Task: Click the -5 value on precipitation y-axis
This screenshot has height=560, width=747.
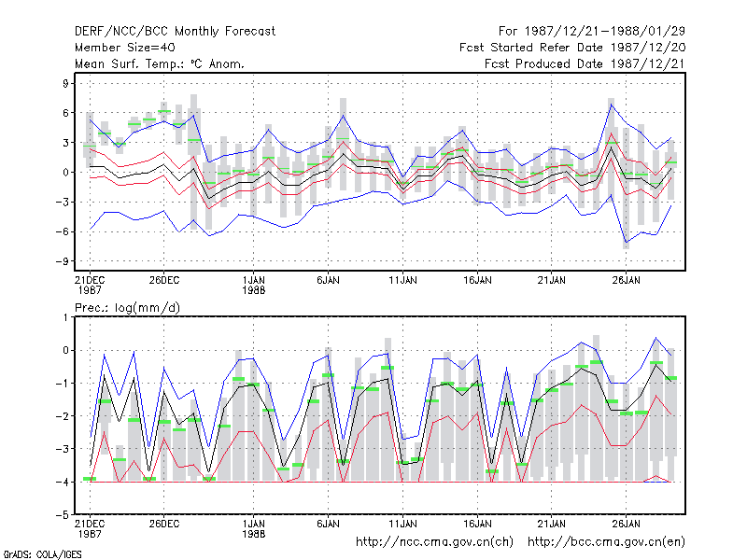Action: click(63, 515)
